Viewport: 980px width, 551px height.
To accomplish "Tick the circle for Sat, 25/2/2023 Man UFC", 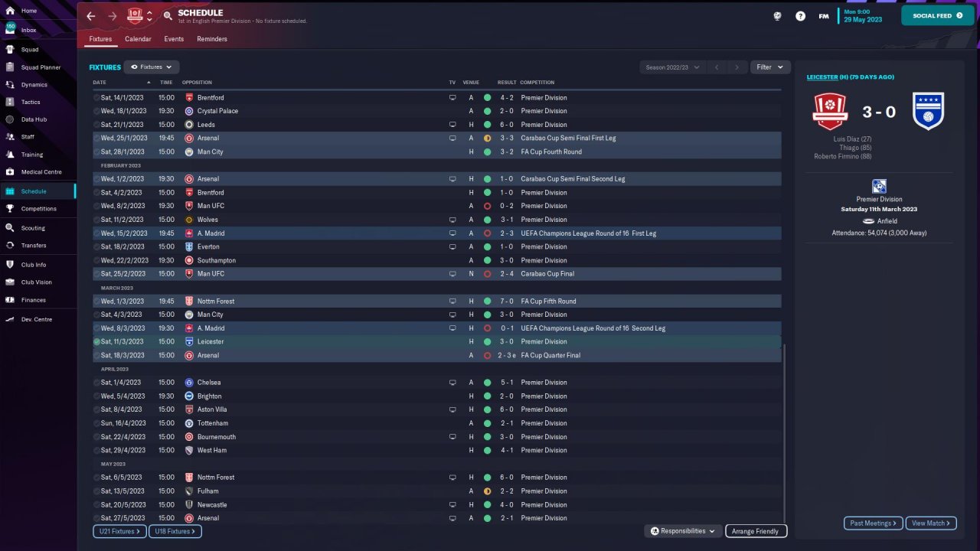I will [x=96, y=274].
